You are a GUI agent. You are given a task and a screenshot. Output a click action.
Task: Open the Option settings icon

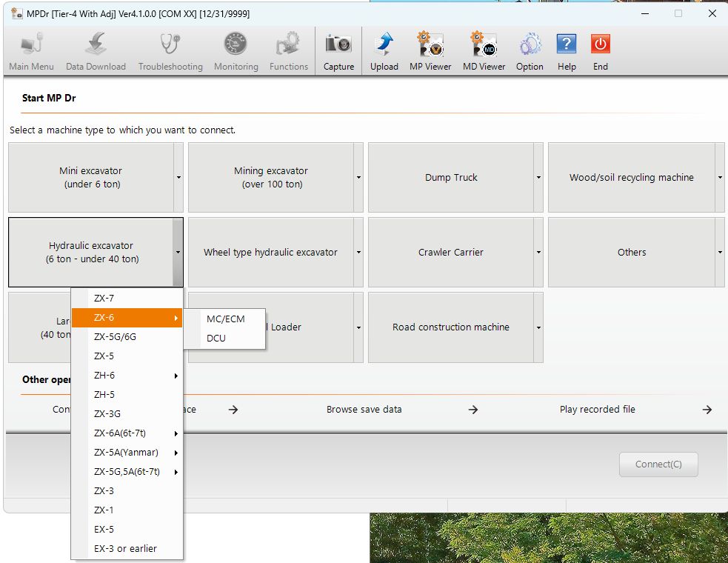pos(530,51)
